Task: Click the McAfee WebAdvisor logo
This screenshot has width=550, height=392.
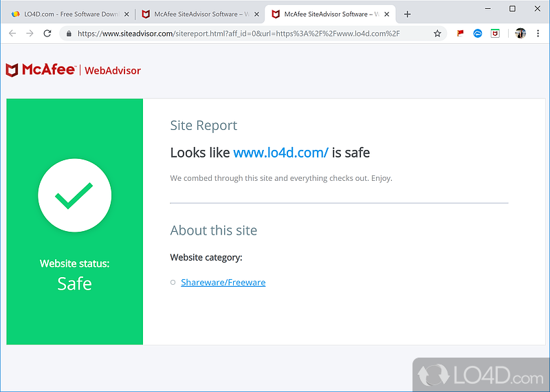Action: pyautogui.click(x=74, y=70)
